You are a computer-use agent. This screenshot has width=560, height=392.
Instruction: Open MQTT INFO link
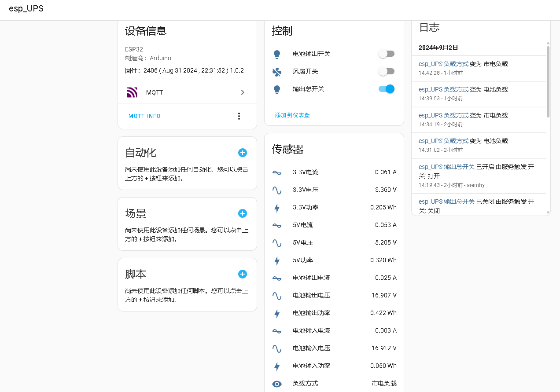coord(144,116)
